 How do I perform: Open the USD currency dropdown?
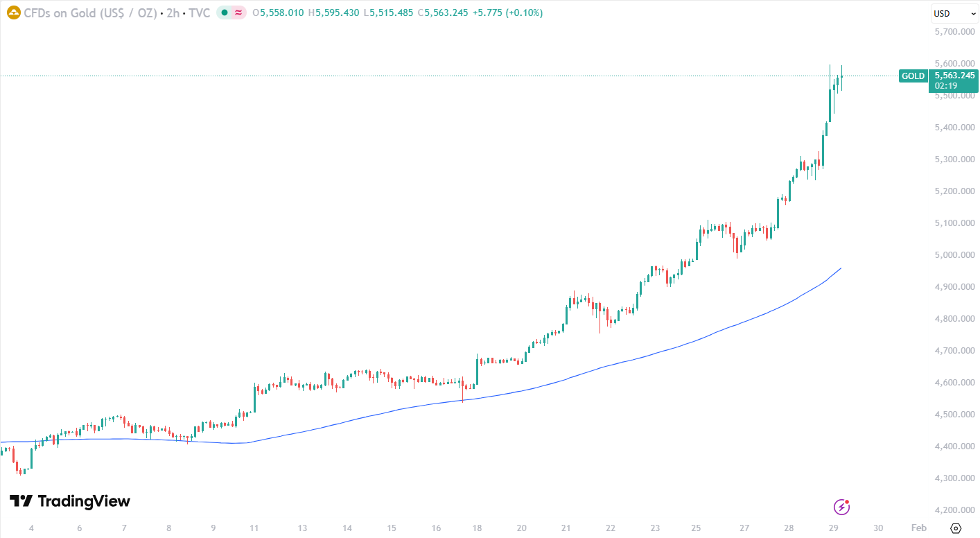[x=954, y=13]
